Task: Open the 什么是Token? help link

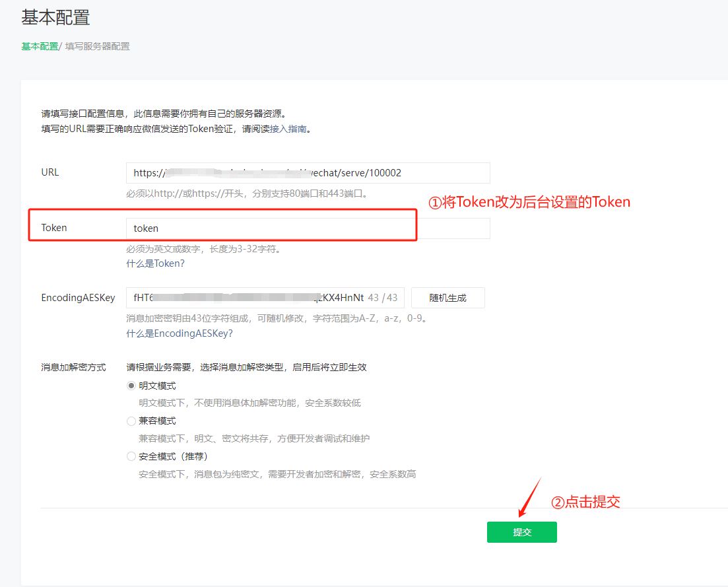Action: click(155, 263)
